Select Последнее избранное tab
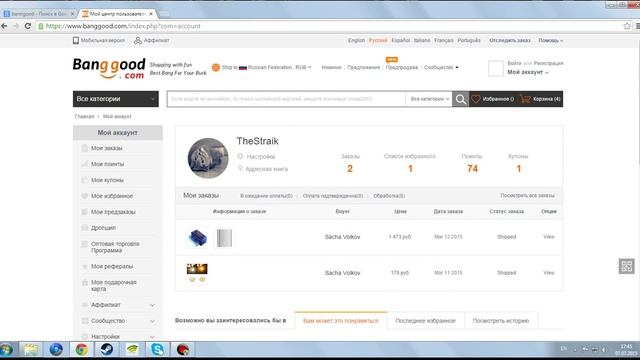Viewport: 640px width, 360px height. click(x=425, y=320)
